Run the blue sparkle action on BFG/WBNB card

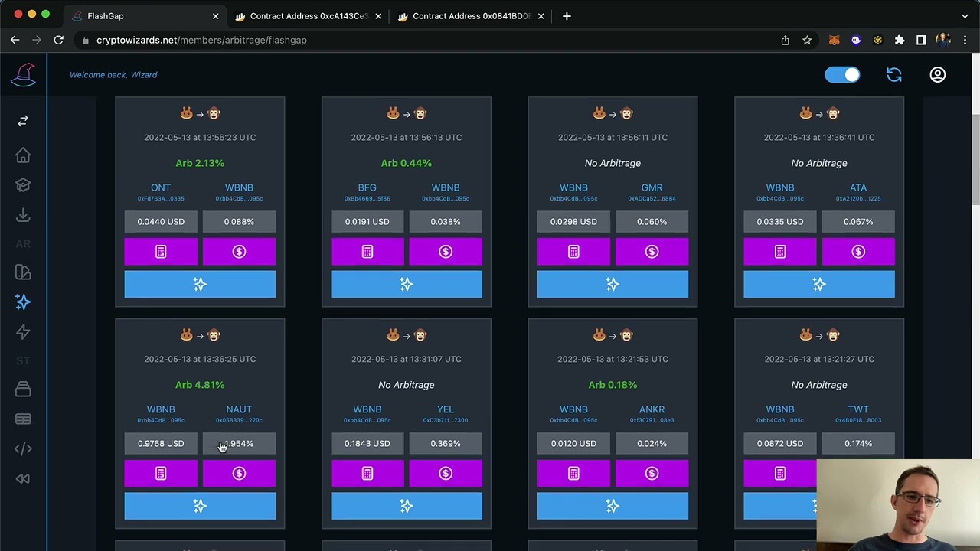tap(407, 284)
